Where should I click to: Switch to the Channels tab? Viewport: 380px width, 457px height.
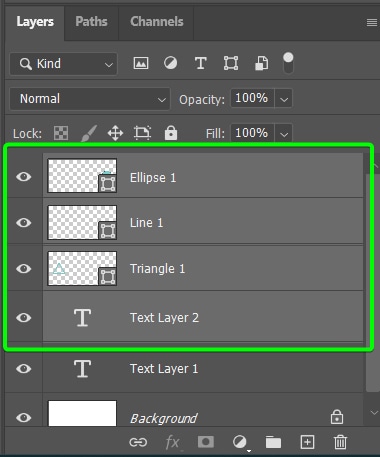[x=156, y=22]
